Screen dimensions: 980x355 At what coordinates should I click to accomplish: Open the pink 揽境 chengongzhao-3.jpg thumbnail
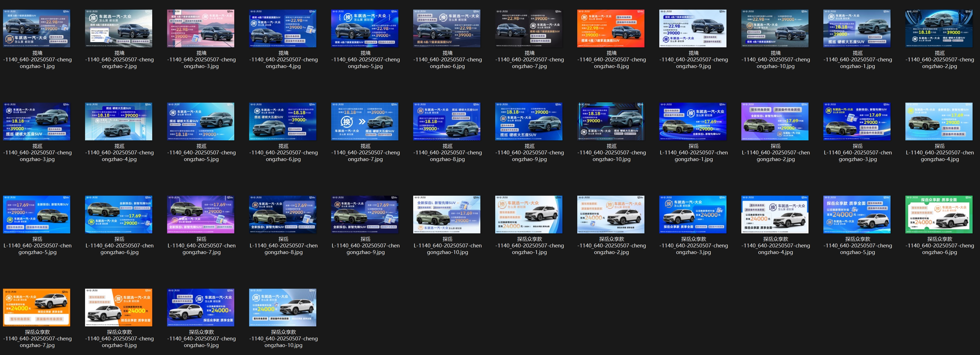201,29
